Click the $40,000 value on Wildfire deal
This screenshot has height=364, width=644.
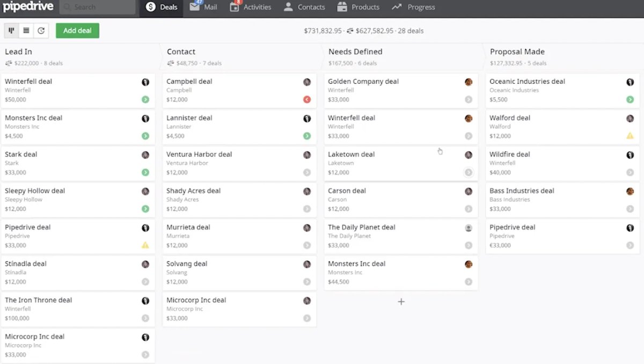pos(500,172)
